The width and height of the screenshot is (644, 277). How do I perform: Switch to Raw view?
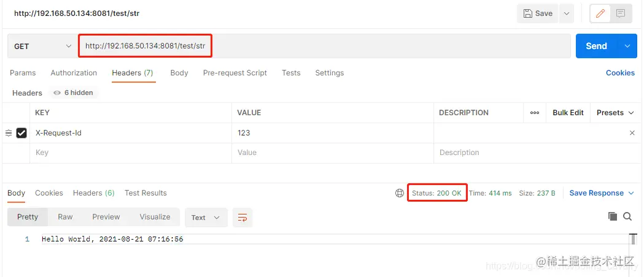(65, 217)
